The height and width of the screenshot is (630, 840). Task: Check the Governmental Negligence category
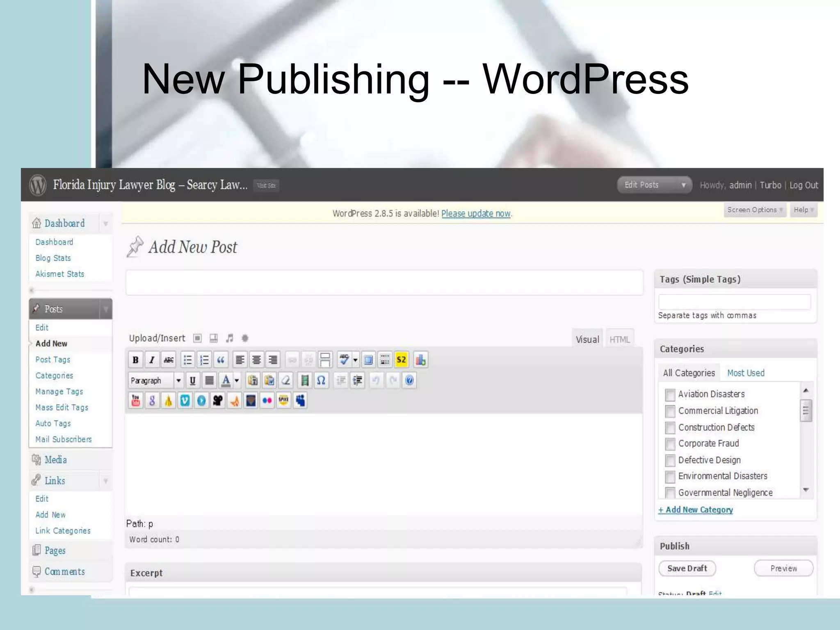(670, 493)
